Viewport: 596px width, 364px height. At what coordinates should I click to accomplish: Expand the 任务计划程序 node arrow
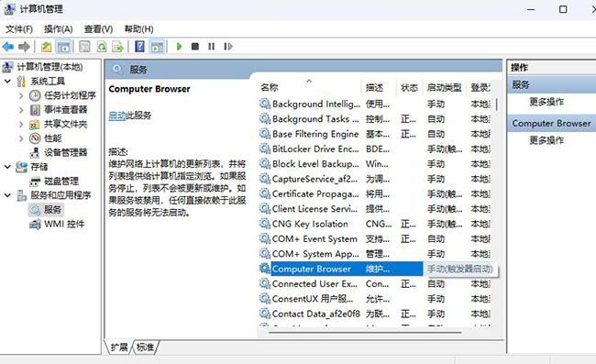(x=21, y=95)
